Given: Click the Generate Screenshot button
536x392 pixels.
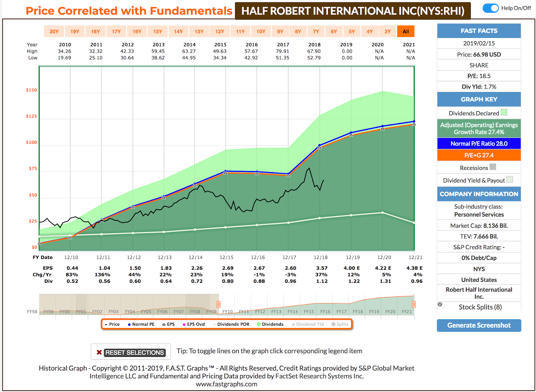Looking at the screenshot, I should (479, 325).
